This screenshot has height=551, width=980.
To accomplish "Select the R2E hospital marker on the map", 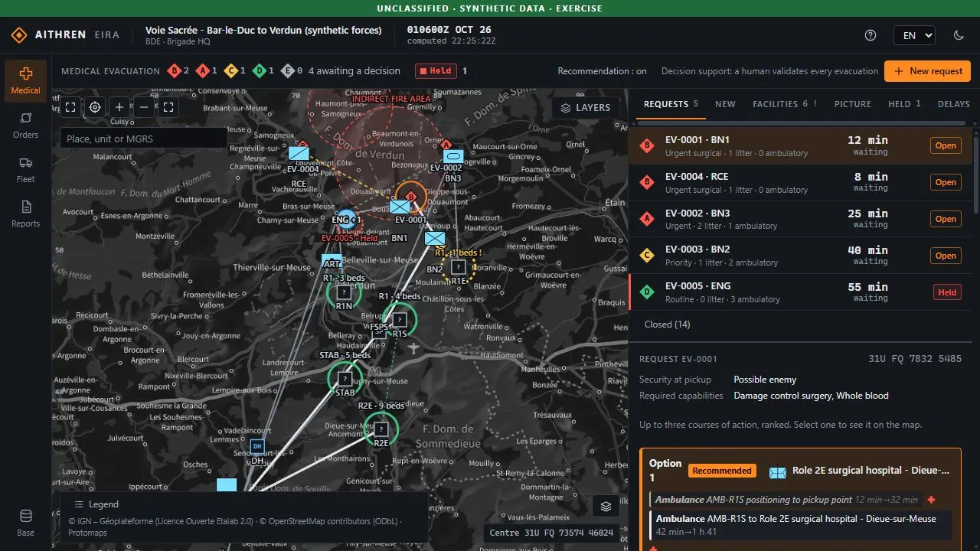I will click(381, 429).
